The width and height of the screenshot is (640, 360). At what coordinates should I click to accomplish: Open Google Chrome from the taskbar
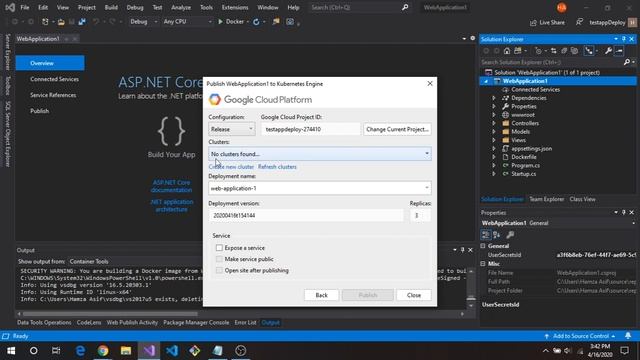(x=103, y=351)
